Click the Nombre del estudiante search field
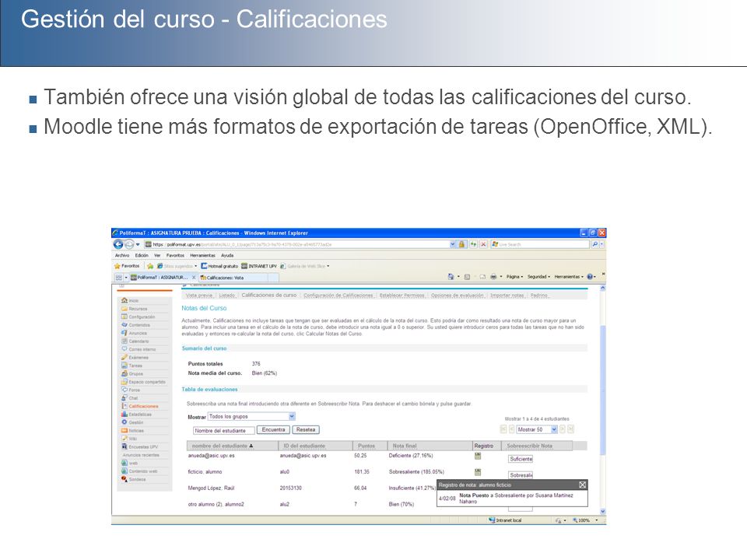This screenshot has height=560, width=747. coord(223,430)
